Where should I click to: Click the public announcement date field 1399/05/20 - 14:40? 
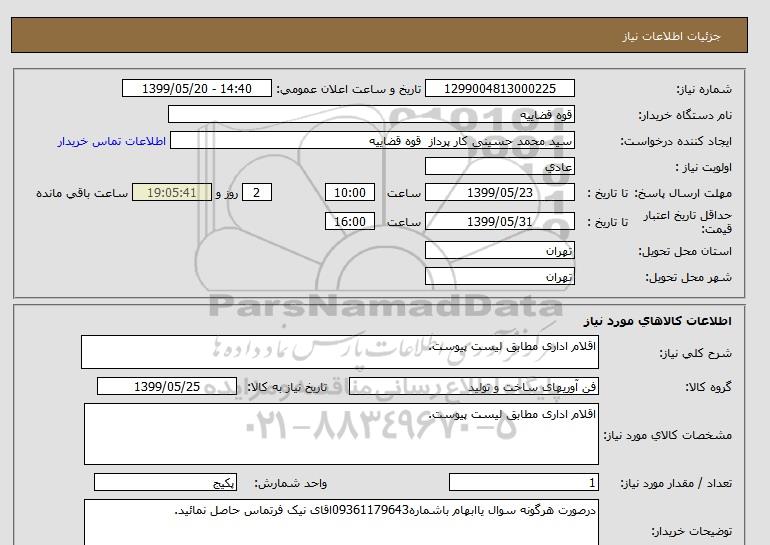197,88
